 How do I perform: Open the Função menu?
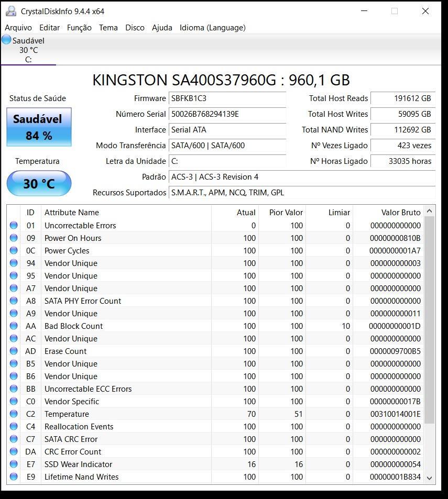click(x=79, y=28)
